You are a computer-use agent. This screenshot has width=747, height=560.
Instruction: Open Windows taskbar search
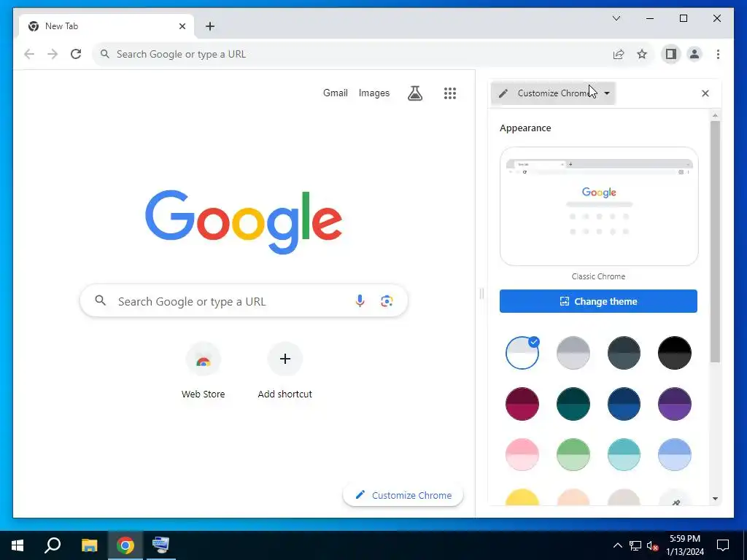(x=53, y=545)
